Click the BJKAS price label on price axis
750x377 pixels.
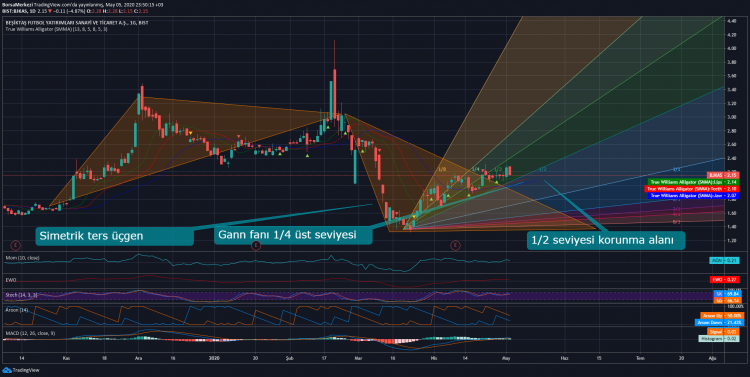tap(723, 176)
